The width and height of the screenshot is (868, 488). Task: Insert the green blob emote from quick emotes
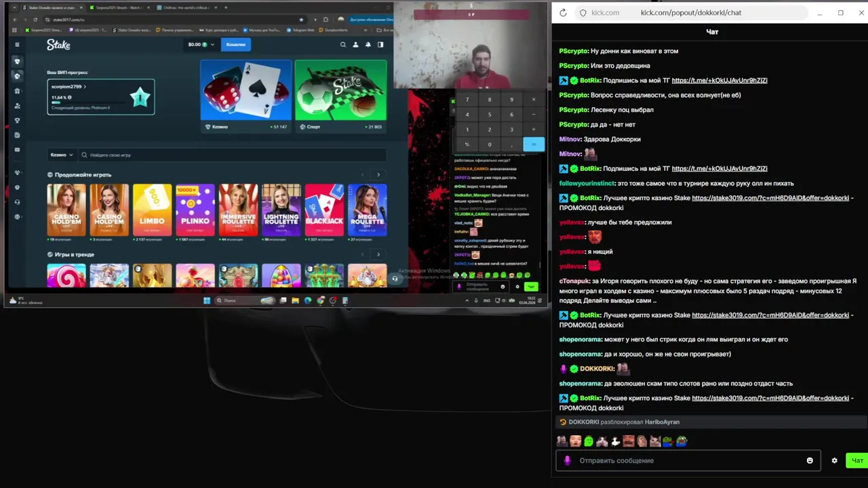pos(589,441)
